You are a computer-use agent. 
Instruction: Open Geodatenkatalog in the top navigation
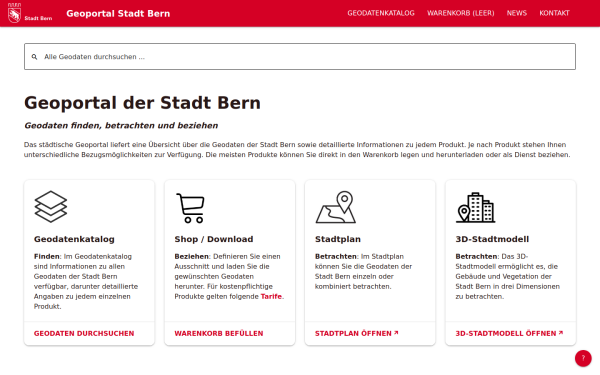[381, 13]
